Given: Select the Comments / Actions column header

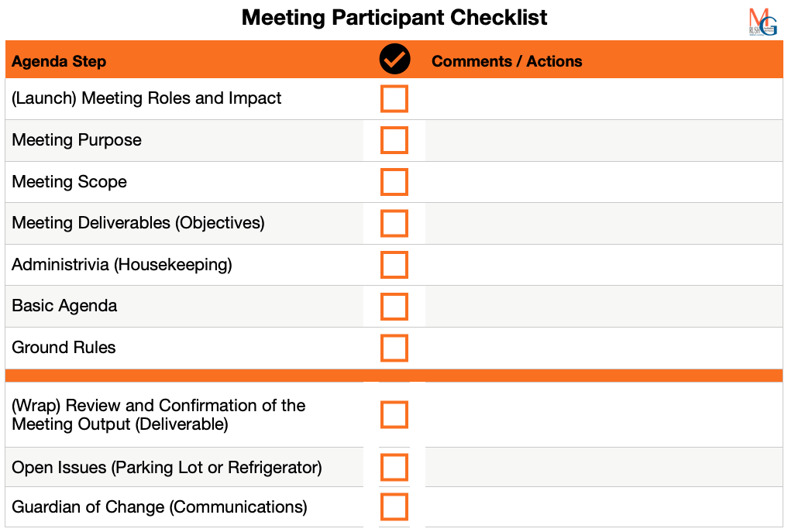Looking at the screenshot, I should pyautogui.click(x=507, y=61).
